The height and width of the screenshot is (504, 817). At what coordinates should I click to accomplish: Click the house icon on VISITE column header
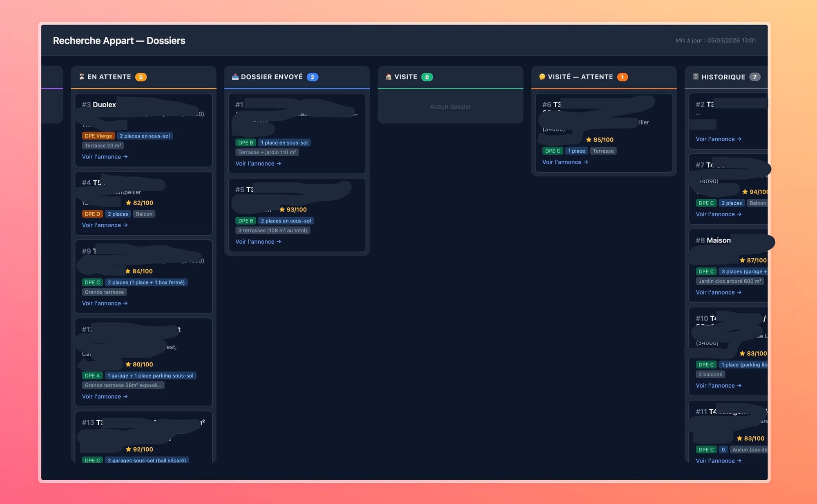tap(388, 77)
